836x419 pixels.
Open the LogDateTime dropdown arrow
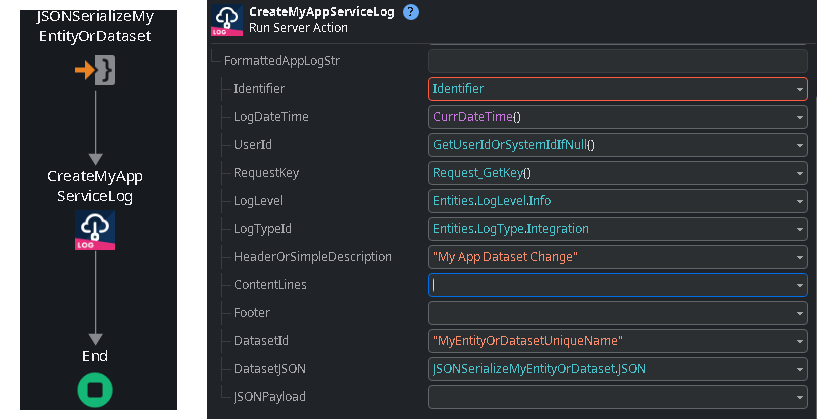pos(799,117)
